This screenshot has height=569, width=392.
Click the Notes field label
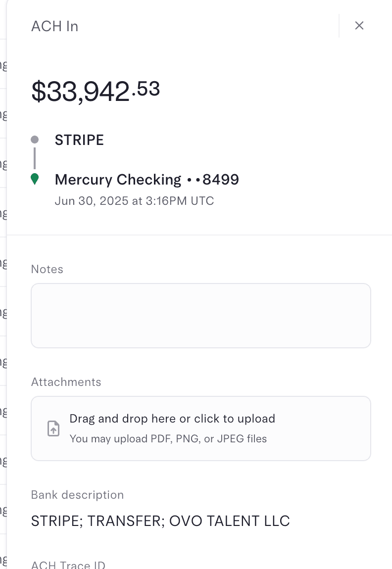[47, 269]
